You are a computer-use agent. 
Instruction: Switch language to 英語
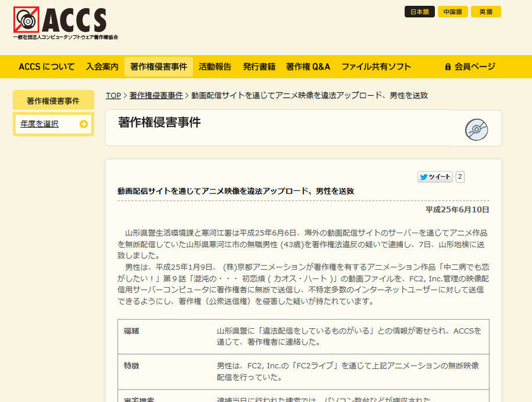pyautogui.click(x=486, y=11)
